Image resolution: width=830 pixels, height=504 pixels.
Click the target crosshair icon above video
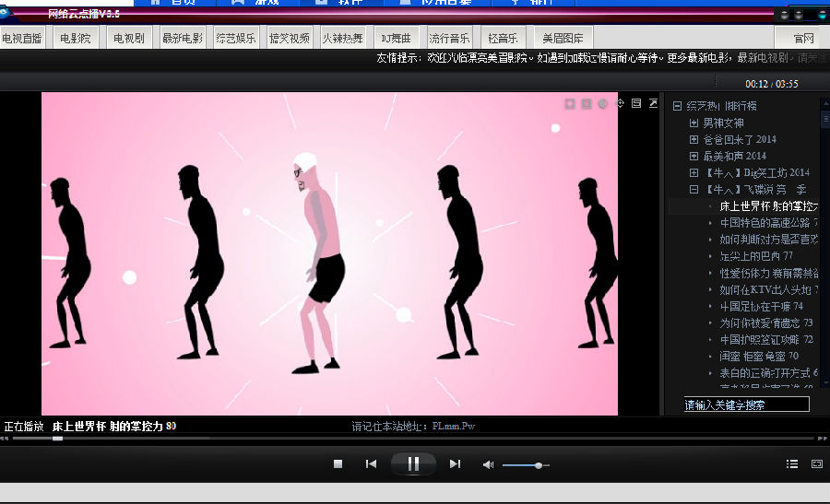620,102
